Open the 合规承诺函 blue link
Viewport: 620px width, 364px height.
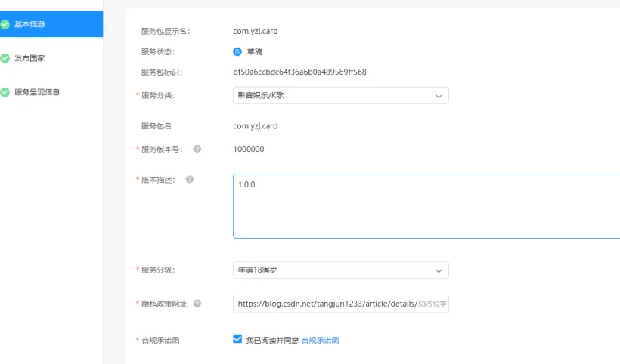pos(320,341)
